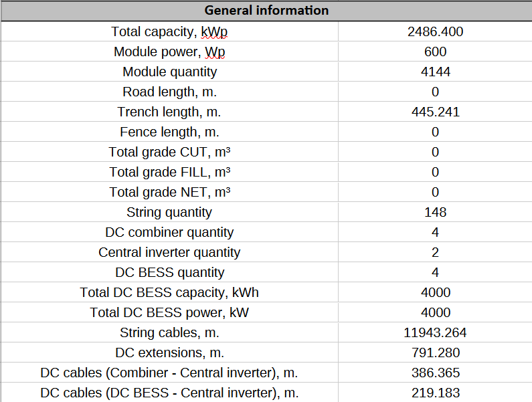Screen dimensions: 532x402
Task: Click 'DC cables (DC BESS - Central inverter), m.' label
Action: point(169,393)
